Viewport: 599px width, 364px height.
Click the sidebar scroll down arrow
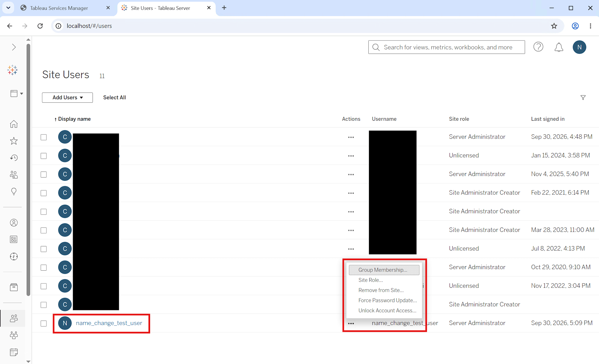(x=28, y=362)
